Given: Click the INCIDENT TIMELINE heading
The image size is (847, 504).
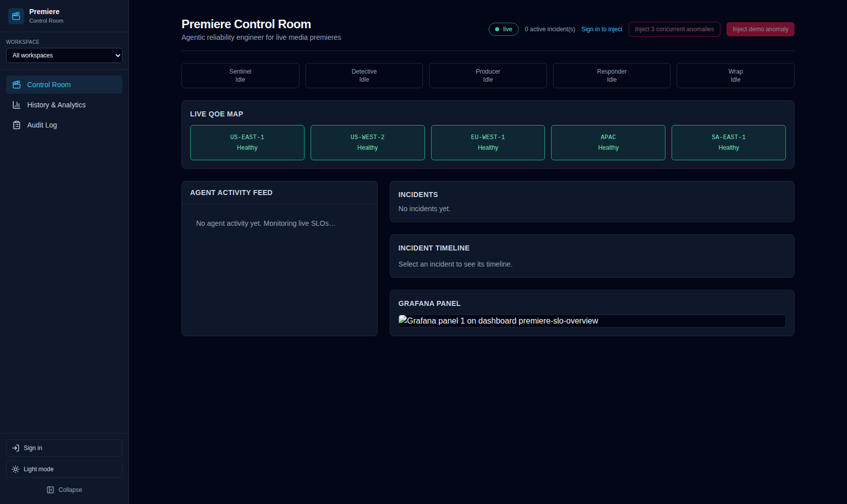Looking at the screenshot, I should coord(434,248).
